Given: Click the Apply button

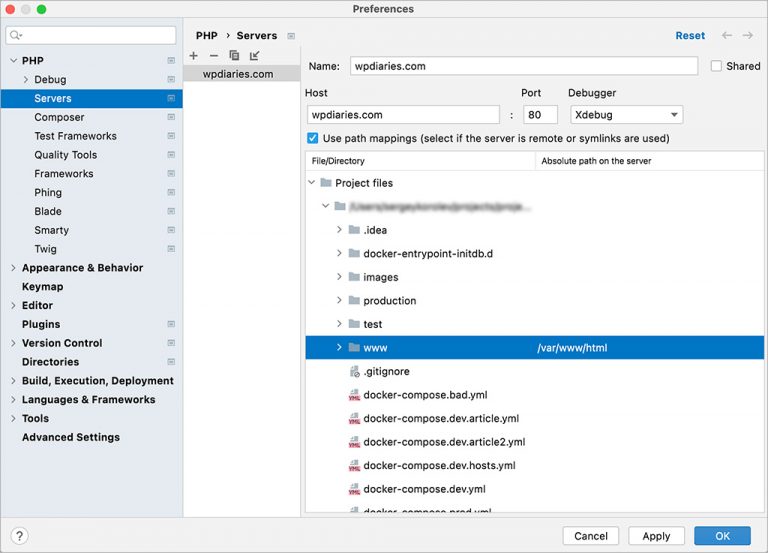Looking at the screenshot, I should pyautogui.click(x=656, y=536).
